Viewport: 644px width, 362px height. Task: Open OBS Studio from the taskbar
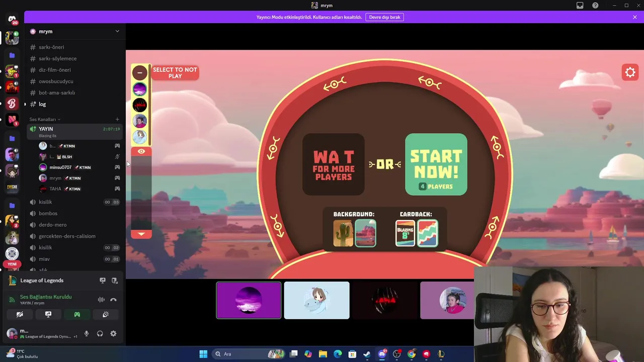(397, 354)
